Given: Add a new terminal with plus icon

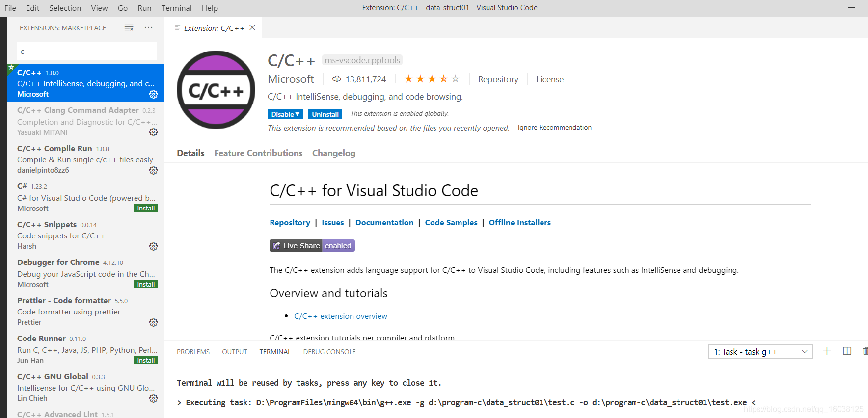Looking at the screenshot, I should [827, 351].
